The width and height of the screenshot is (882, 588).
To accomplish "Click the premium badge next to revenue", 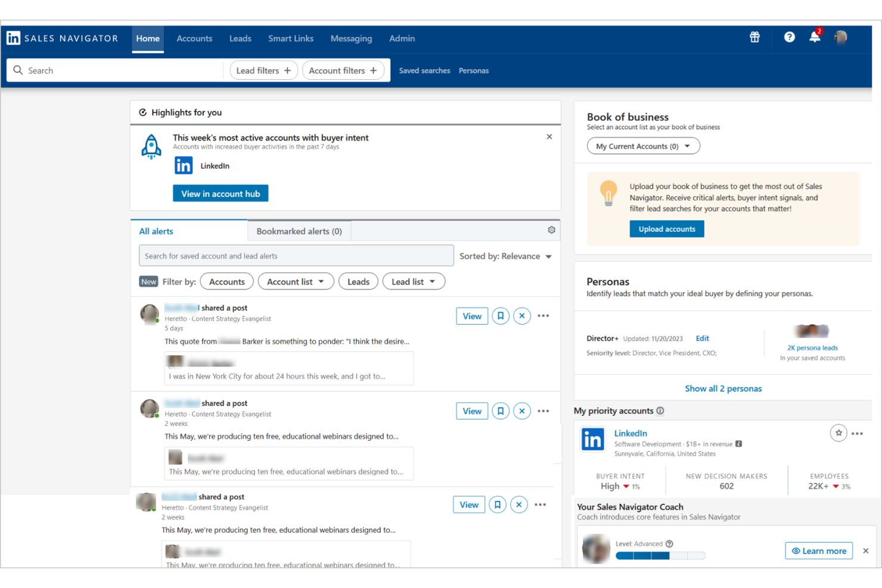I will [738, 444].
